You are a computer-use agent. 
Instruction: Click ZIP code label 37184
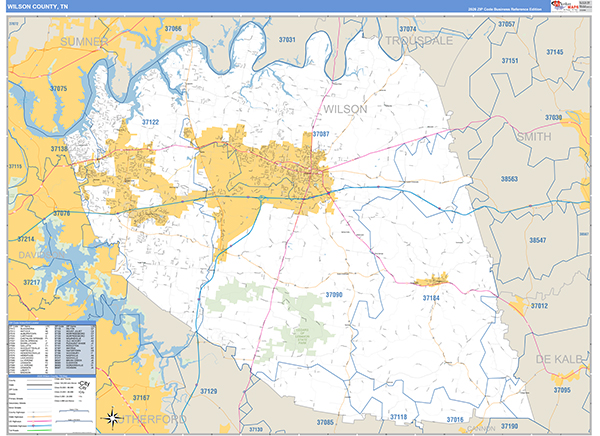coord(431,298)
